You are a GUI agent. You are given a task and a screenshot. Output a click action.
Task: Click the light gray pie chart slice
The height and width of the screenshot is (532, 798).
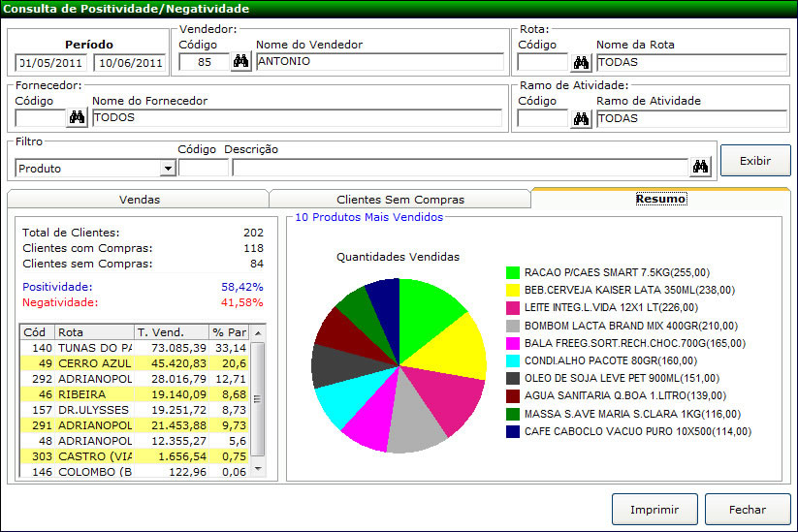click(x=415, y=424)
